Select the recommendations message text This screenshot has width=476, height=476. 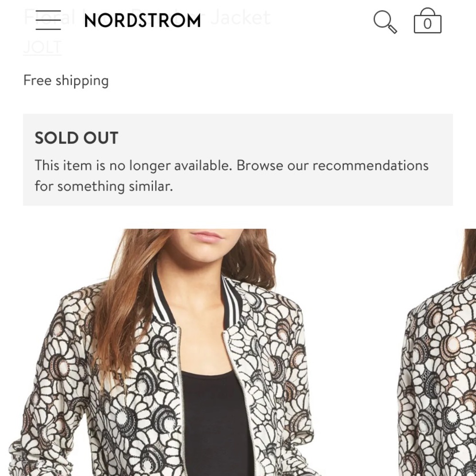click(x=232, y=175)
